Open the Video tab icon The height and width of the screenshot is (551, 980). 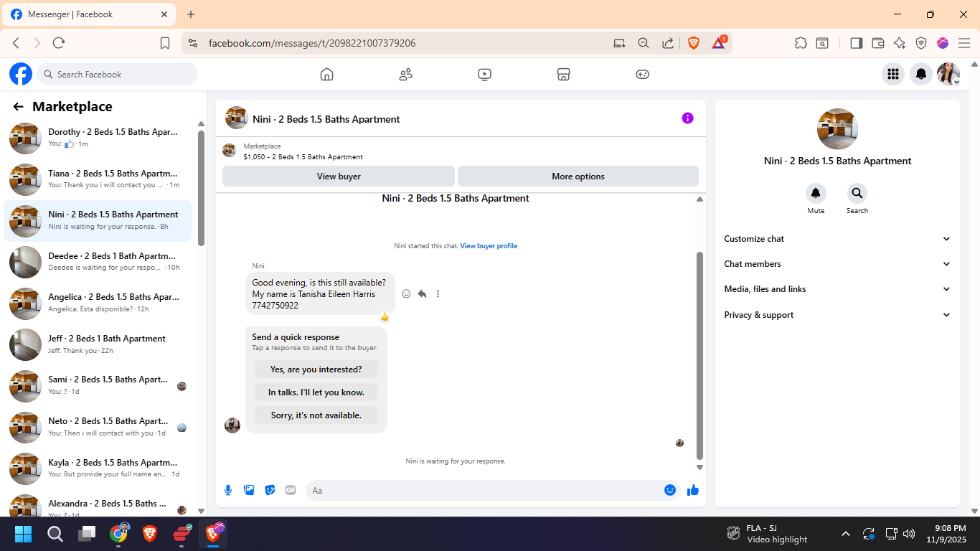coord(484,74)
